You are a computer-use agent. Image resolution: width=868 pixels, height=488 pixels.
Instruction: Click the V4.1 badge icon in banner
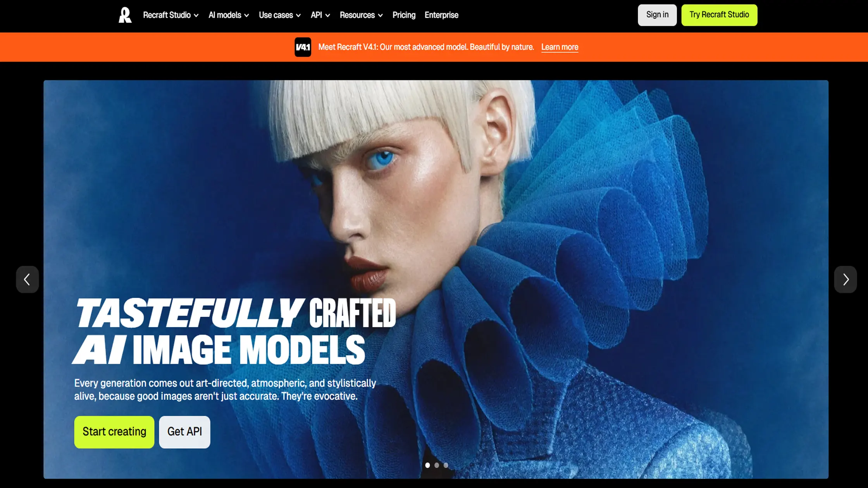pos(303,47)
